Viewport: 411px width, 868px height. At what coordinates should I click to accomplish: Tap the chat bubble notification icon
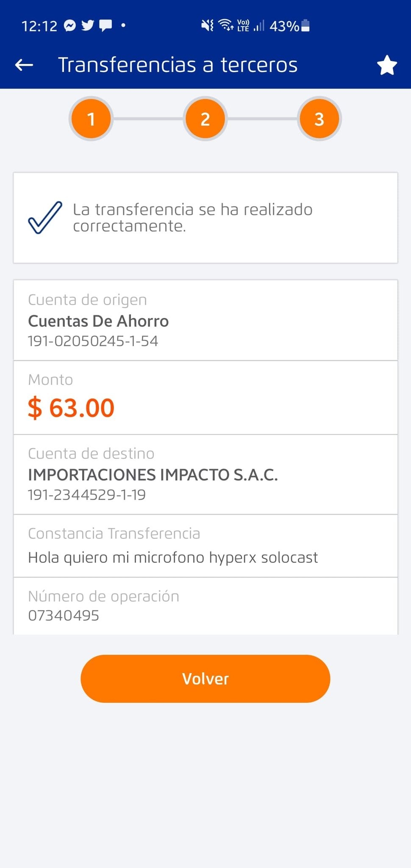(106, 26)
